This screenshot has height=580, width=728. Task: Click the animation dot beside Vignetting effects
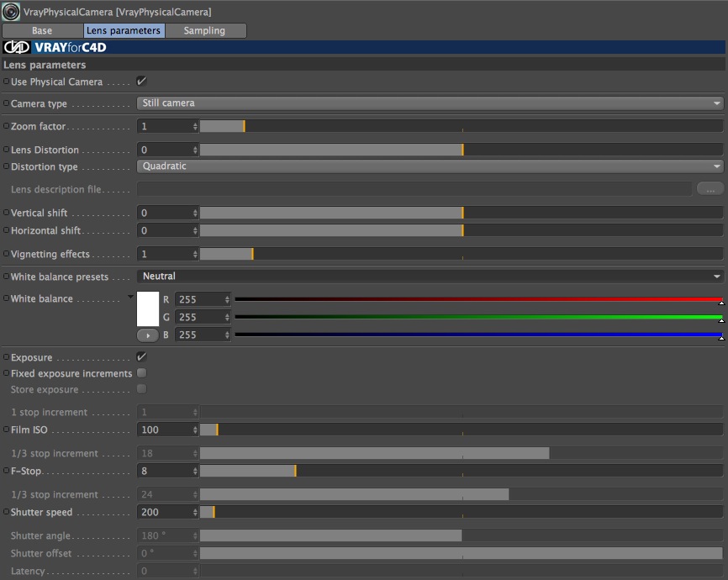(7, 254)
